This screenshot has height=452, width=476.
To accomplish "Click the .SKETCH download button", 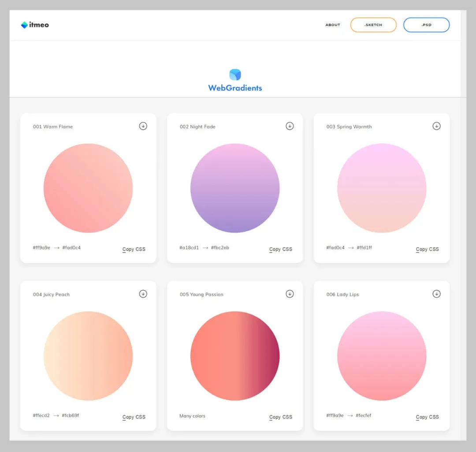I will pyautogui.click(x=373, y=25).
